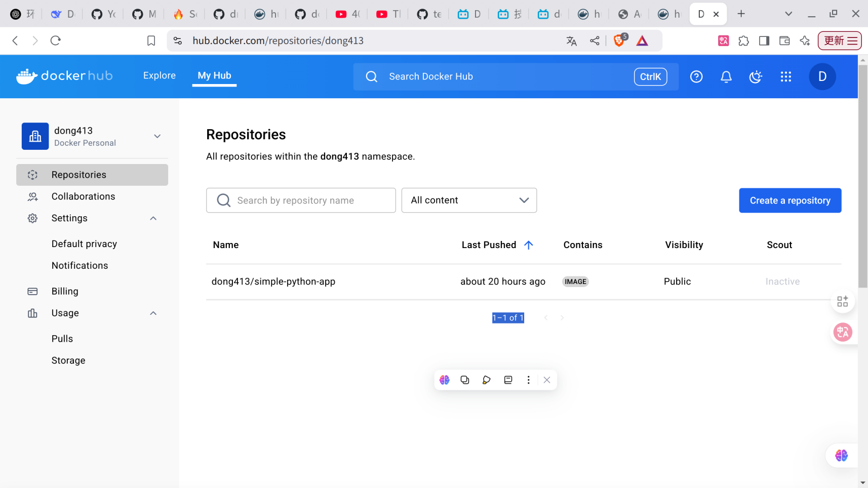Click the Docker Hub whale logo

(x=27, y=76)
